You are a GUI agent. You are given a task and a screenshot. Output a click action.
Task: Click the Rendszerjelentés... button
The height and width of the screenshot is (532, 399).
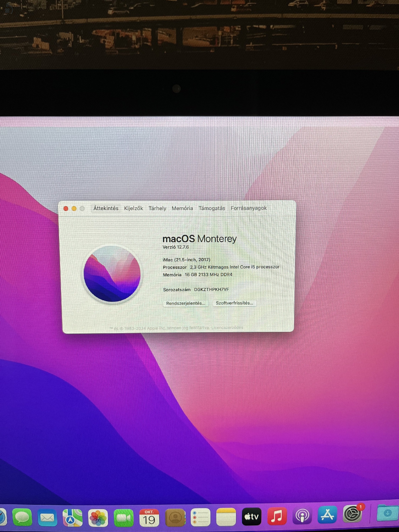[x=186, y=303]
